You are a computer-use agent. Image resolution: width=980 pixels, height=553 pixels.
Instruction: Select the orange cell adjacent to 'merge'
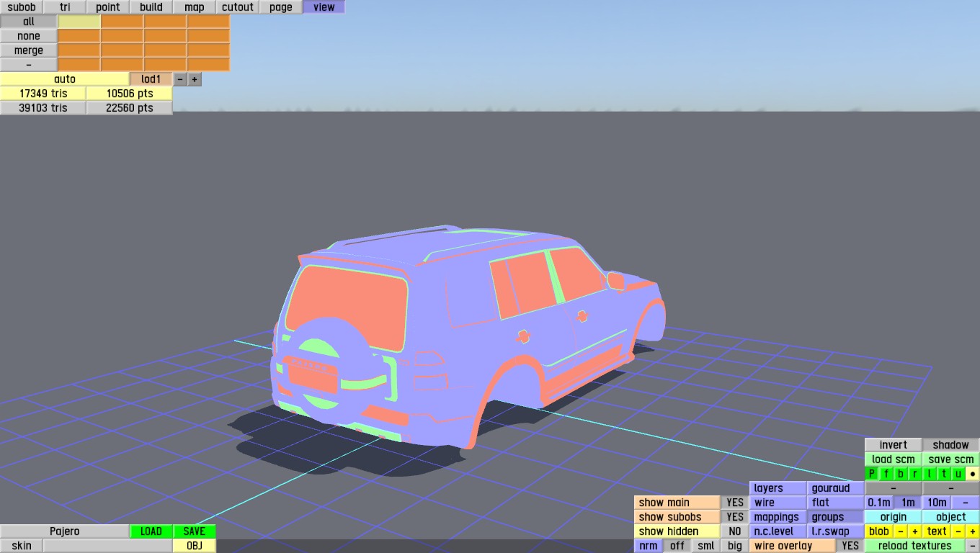tap(79, 50)
